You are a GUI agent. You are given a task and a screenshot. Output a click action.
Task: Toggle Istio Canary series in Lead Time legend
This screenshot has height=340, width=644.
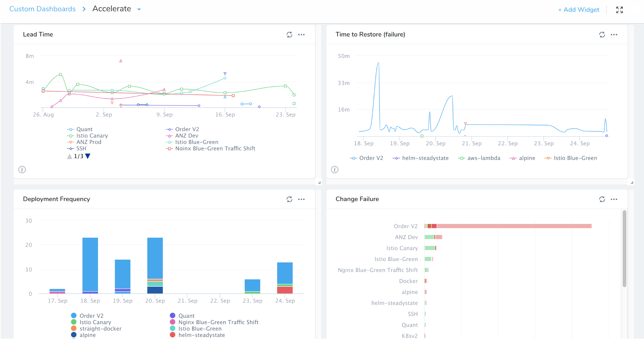tap(87, 136)
